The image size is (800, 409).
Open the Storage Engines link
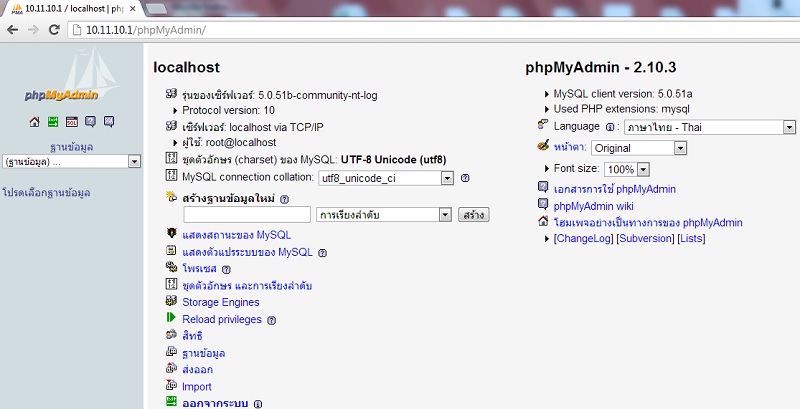click(x=221, y=302)
